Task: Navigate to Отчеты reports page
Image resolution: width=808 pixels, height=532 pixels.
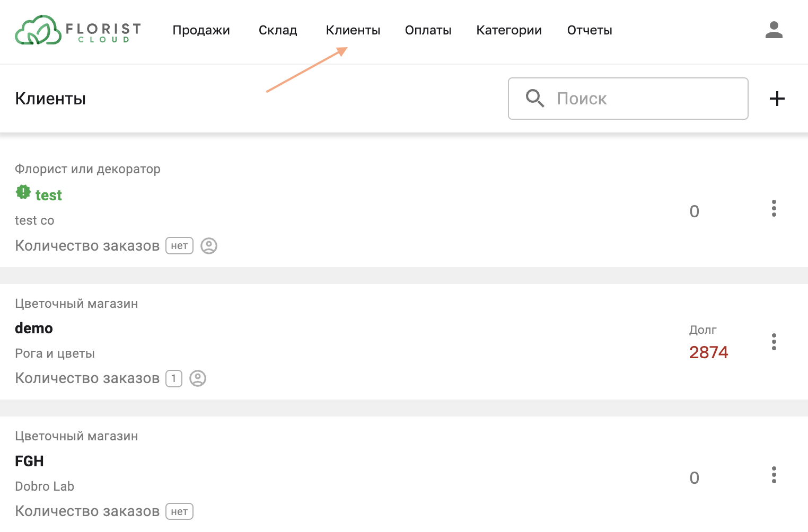Action: 590,30
